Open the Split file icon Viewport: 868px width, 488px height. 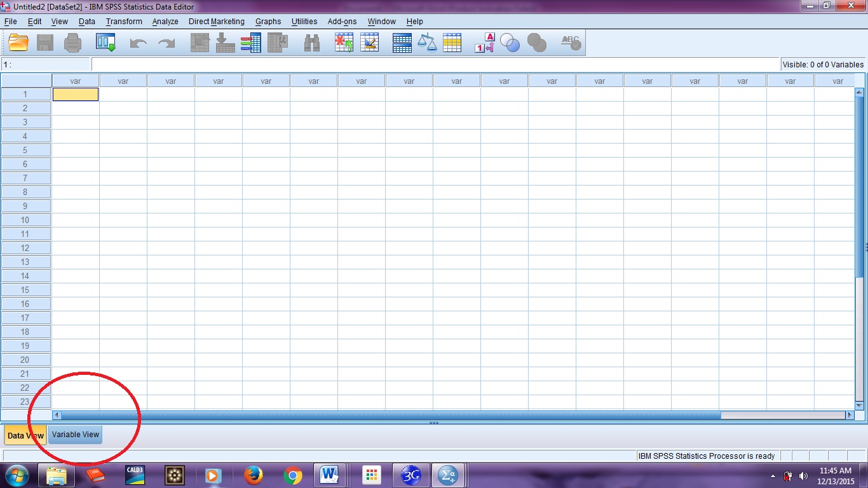point(402,43)
